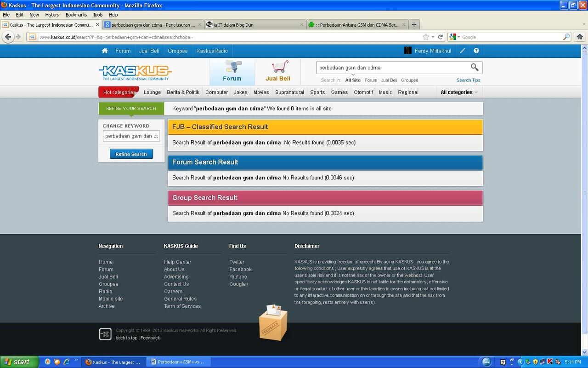
Task: Click the Refine Search button
Action: tap(131, 154)
